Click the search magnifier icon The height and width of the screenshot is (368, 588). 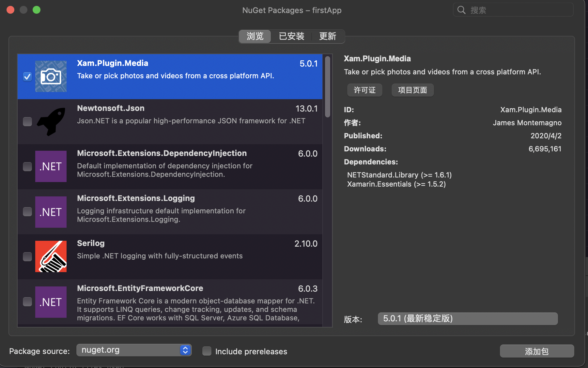(x=461, y=10)
